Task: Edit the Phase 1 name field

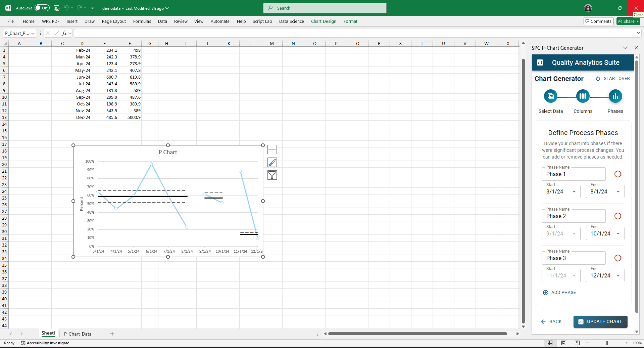Action: tap(574, 174)
